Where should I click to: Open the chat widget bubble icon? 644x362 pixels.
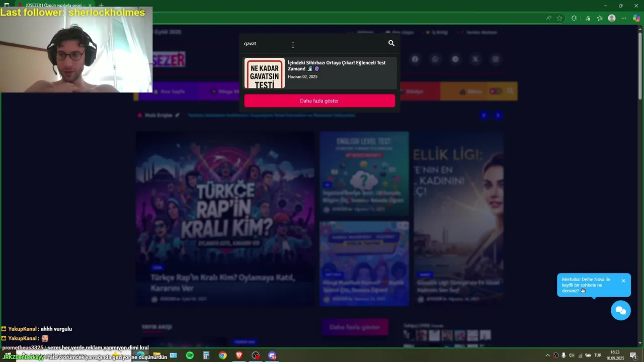point(621,310)
